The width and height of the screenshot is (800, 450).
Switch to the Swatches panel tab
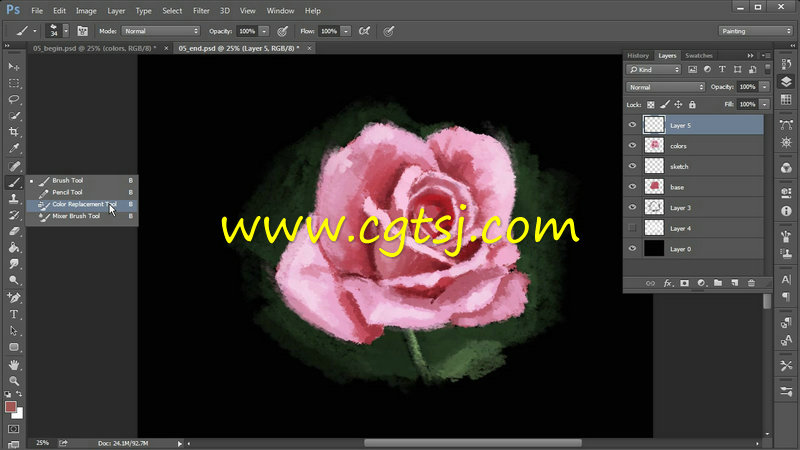pos(698,56)
